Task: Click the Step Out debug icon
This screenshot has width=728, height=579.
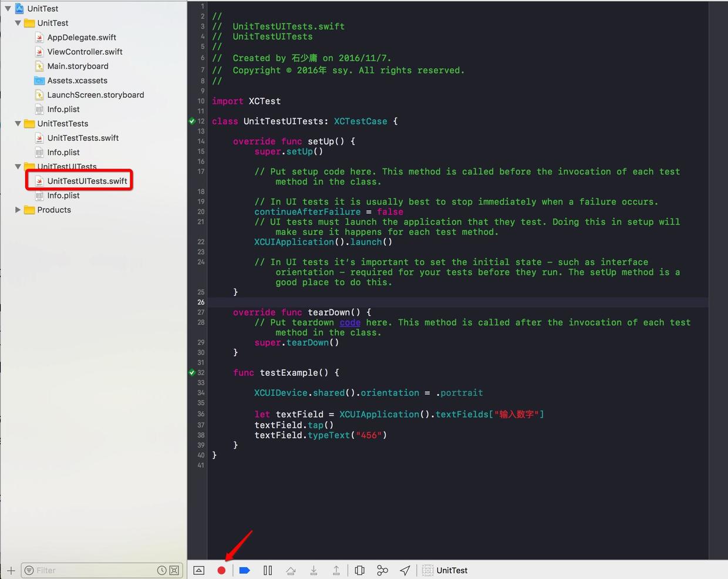Action: pos(336,570)
